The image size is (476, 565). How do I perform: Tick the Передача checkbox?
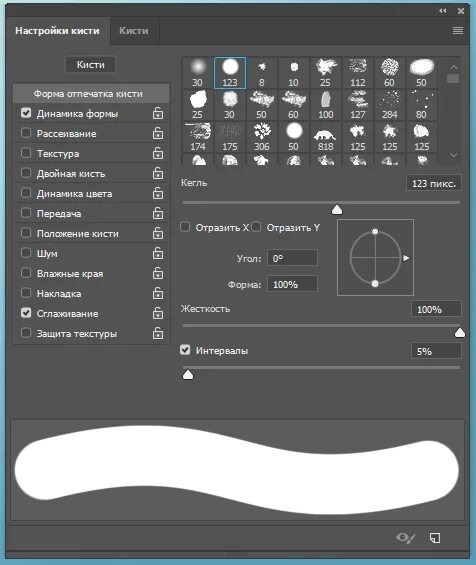(x=26, y=213)
